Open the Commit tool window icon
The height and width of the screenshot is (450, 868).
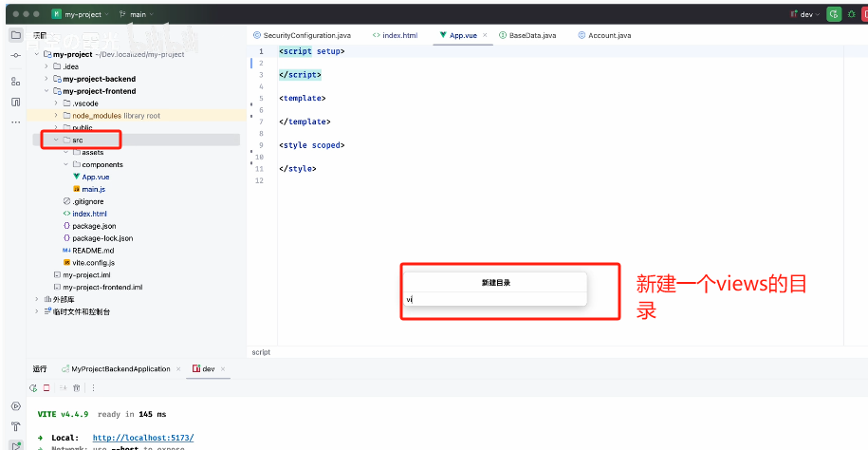click(15, 56)
